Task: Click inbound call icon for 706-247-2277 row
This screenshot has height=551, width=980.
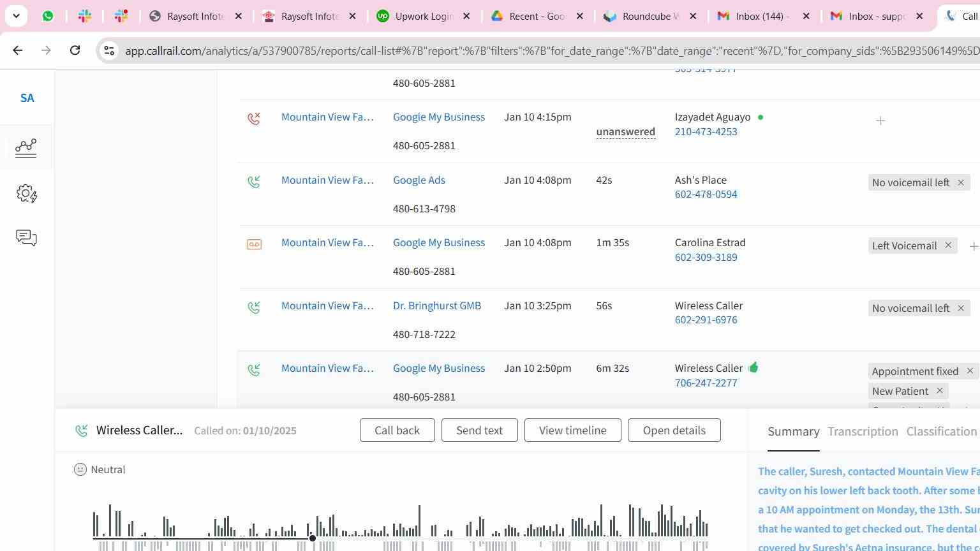Action: (x=254, y=369)
